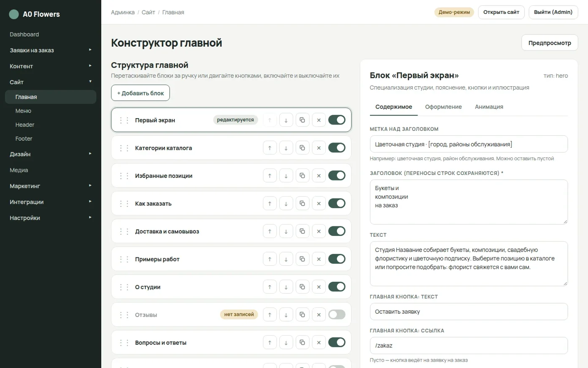Viewport: 588px width, 368px height.
Task: Disable the 'Первый экран' block toggle
Action: (337, 120)
